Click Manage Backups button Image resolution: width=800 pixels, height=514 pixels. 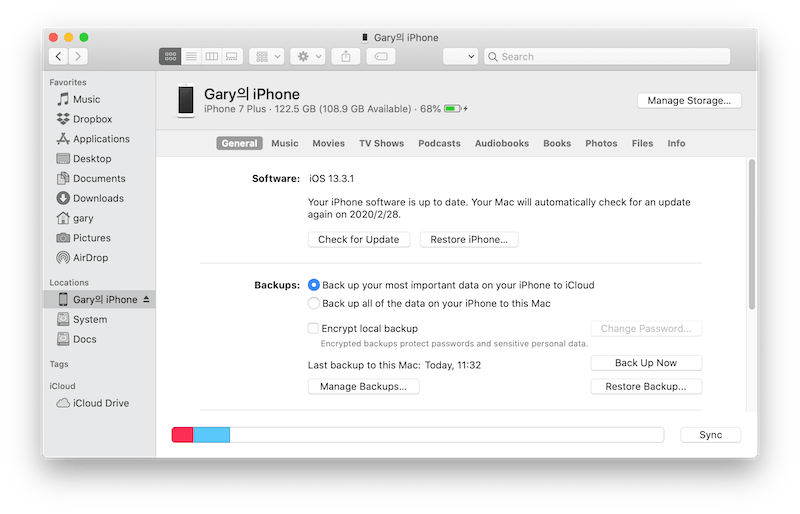363,386
